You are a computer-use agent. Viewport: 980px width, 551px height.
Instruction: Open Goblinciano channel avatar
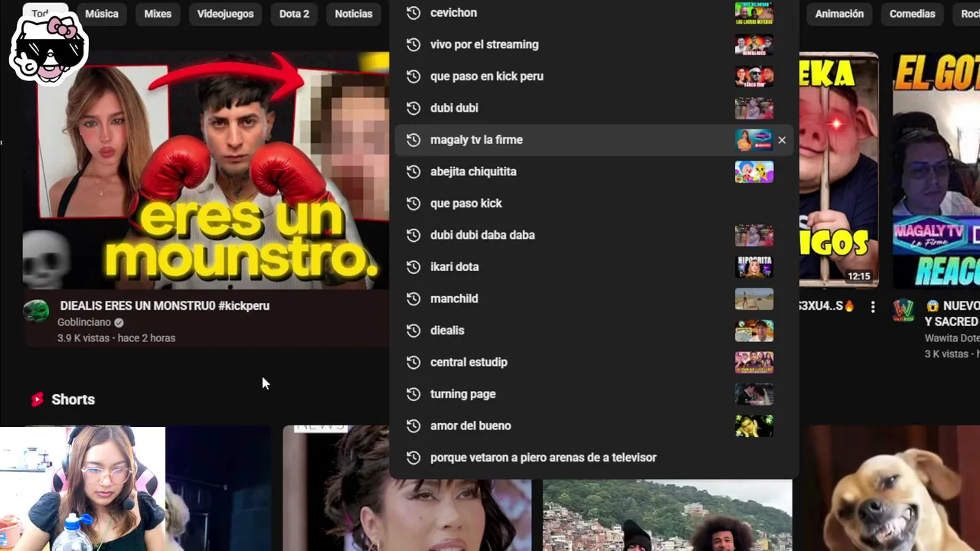point(36,311)
